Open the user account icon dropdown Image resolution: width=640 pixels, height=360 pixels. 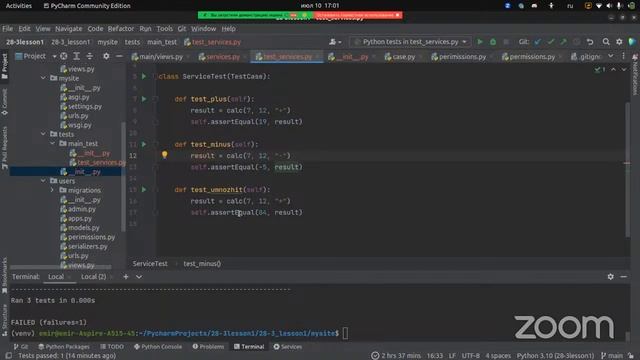pyautogui.click(x=335, y=42)
